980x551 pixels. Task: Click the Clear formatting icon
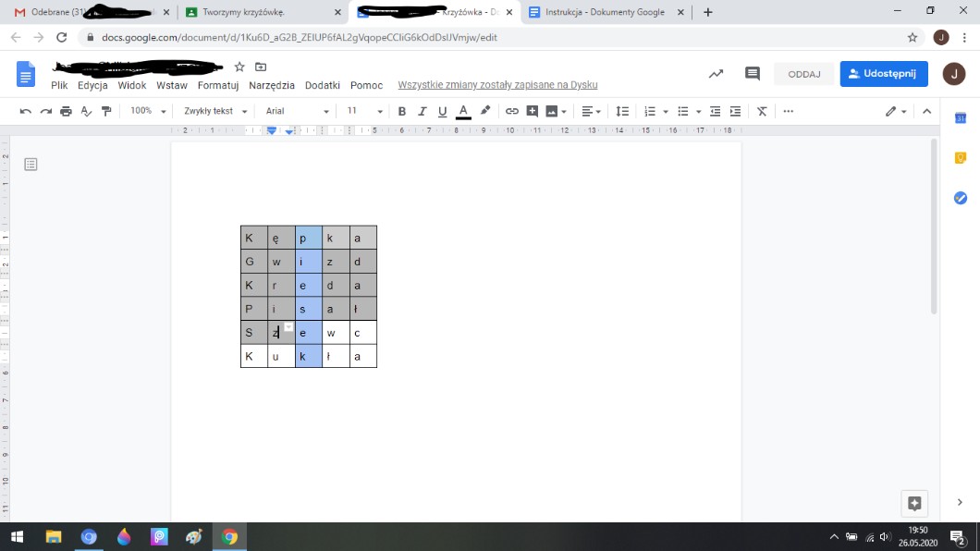click(762, 111)
